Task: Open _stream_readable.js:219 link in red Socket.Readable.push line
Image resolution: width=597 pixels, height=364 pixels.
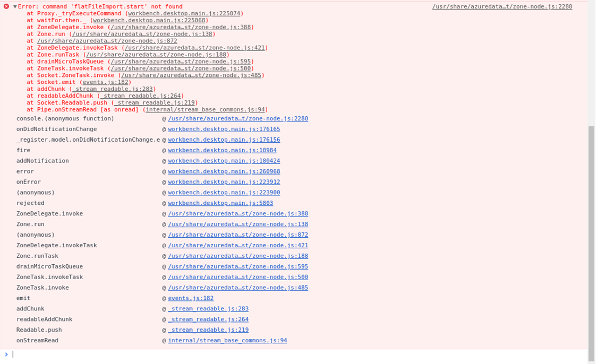Action: pyautogui.click(x=155, y=102)
